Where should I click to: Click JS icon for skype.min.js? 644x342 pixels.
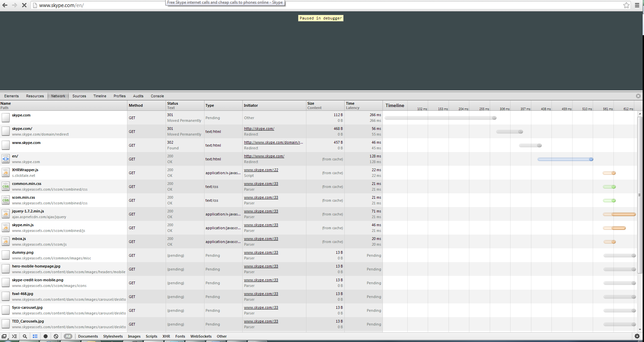coord(6,228)
